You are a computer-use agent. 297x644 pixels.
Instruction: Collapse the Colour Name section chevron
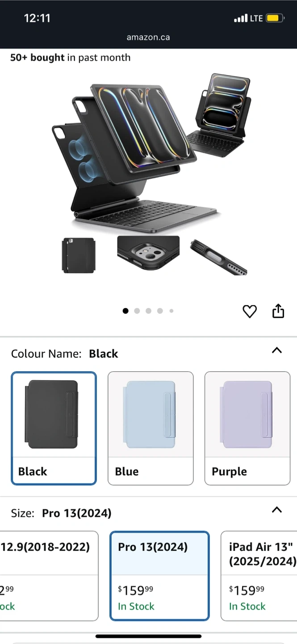pyautogui.click(x=277, y=350)
